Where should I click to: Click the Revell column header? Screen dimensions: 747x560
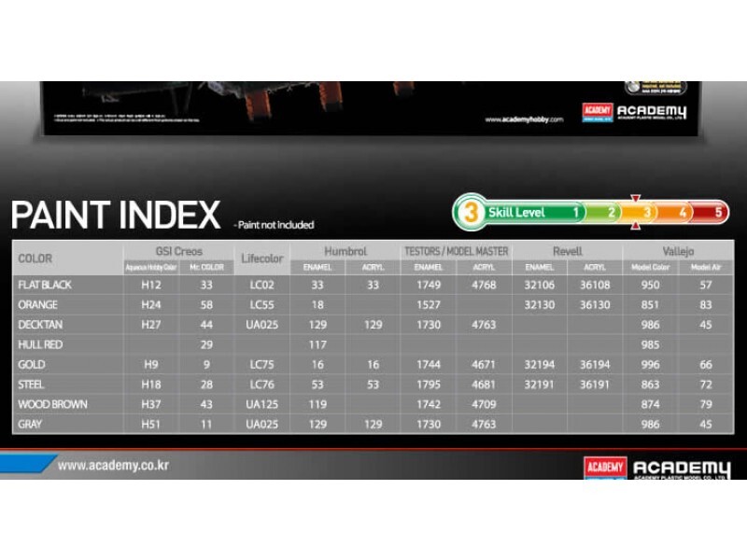(567, 251)
